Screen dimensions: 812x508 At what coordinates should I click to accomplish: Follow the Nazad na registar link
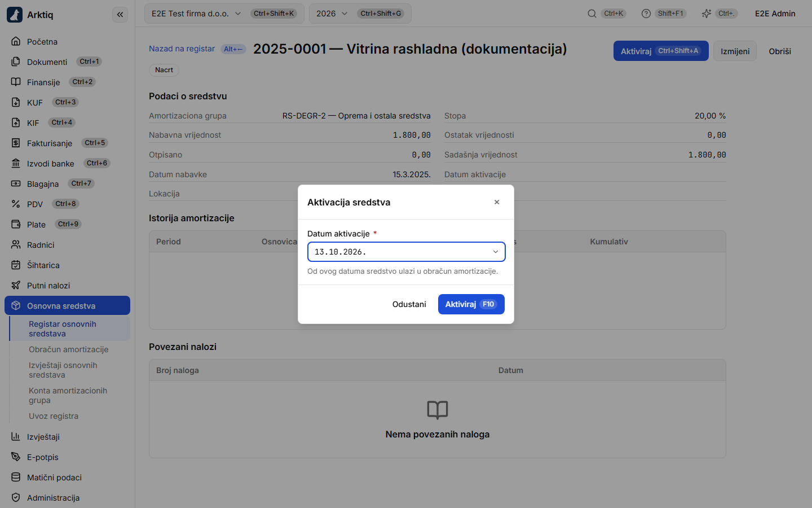[182, 49]
